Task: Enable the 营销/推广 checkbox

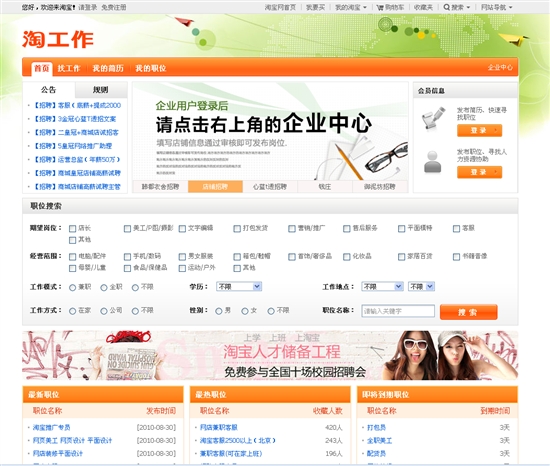Action: (292, 229)
